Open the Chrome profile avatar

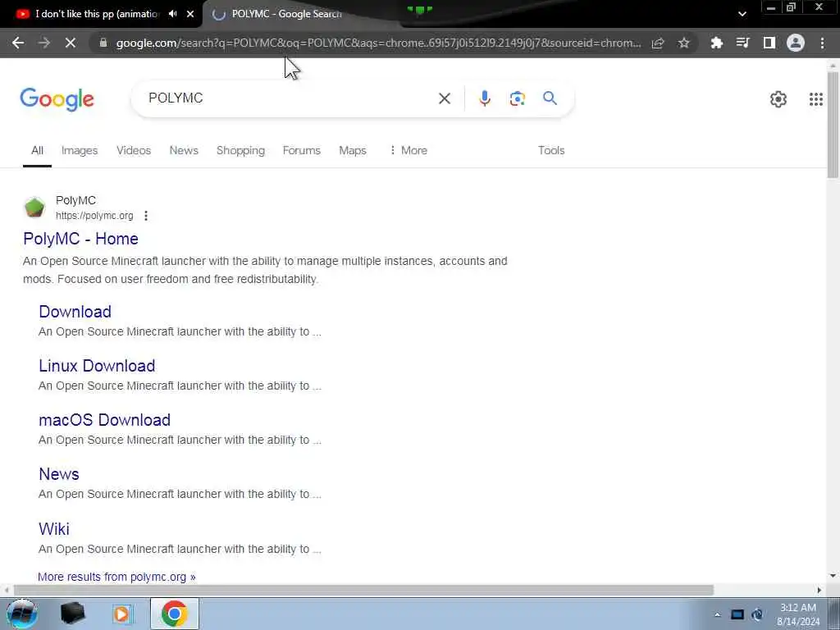pos(796,43)
